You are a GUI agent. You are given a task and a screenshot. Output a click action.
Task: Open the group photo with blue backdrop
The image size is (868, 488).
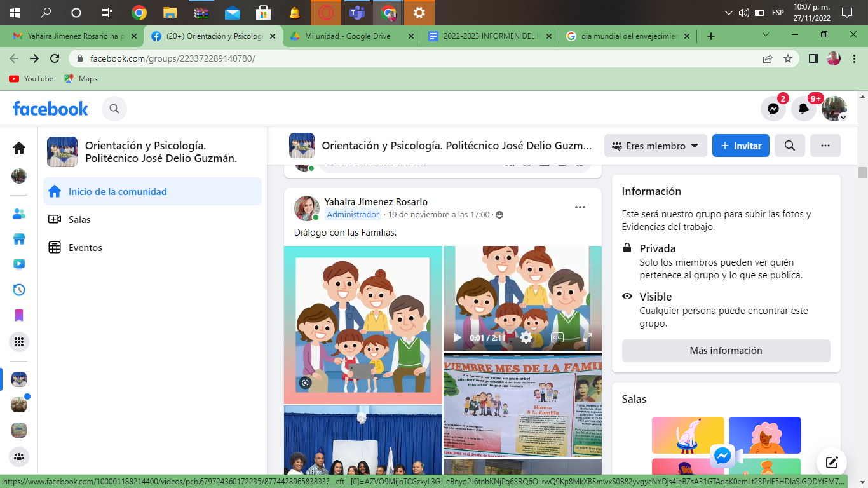pyautogui.click(x=363, y=440)
